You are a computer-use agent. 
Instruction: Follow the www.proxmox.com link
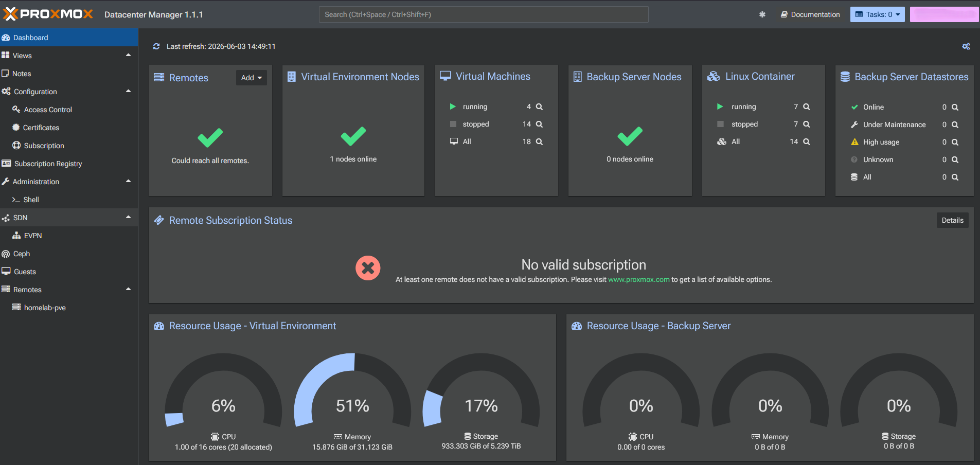tap(638, 280)
